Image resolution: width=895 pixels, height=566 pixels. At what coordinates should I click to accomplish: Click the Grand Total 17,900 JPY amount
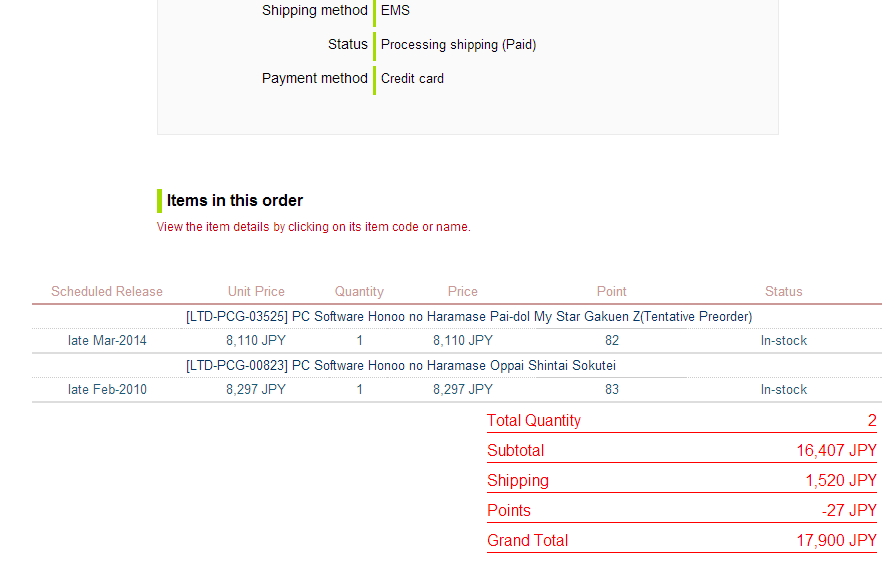coord(836,540)
